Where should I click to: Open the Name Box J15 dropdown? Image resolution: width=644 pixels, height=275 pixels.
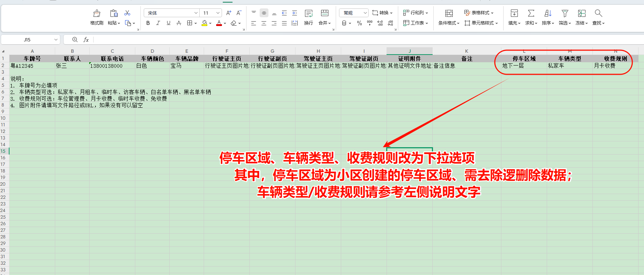pos(56,40)
